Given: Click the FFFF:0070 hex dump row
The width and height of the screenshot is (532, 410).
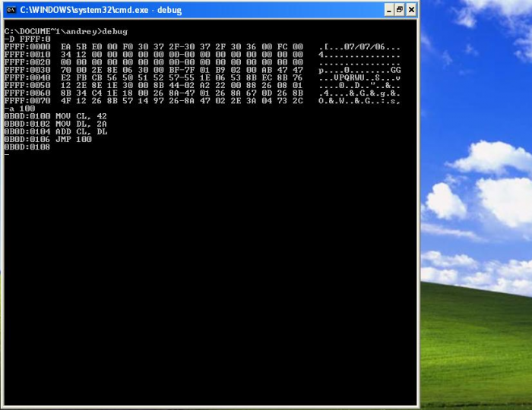Looking at the screenshot, I should (x=152, y=101).
